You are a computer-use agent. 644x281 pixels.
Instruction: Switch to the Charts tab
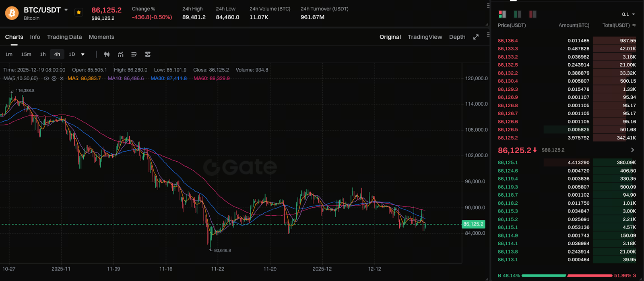(x=14, y=37)
